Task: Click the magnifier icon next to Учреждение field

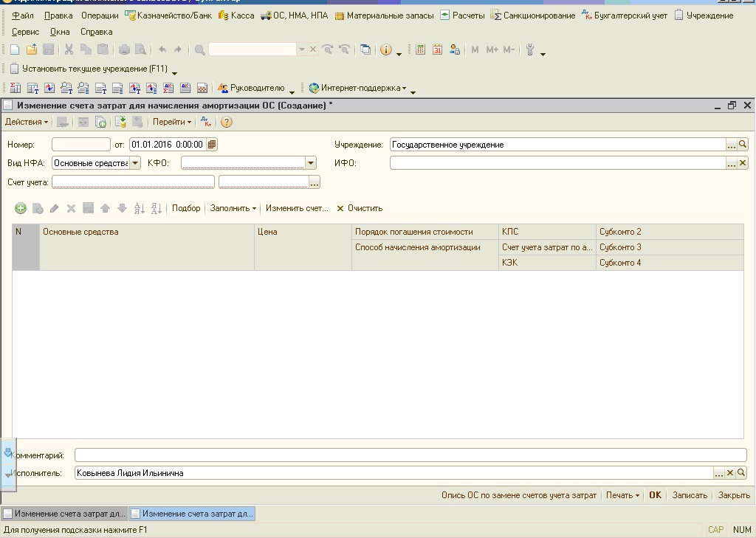Action: 743,144
